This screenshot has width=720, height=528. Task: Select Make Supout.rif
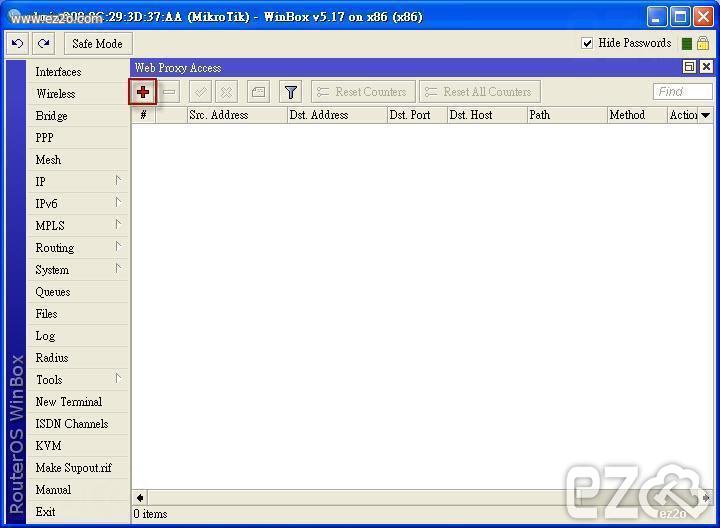(x=78, y=468)
